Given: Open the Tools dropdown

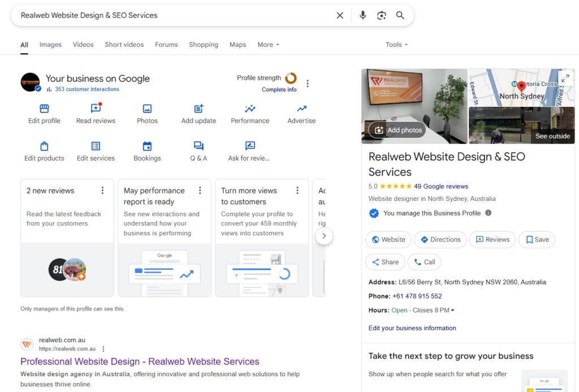Looking at the screenshot, I should pyautogui.click(x=396, y=44).
